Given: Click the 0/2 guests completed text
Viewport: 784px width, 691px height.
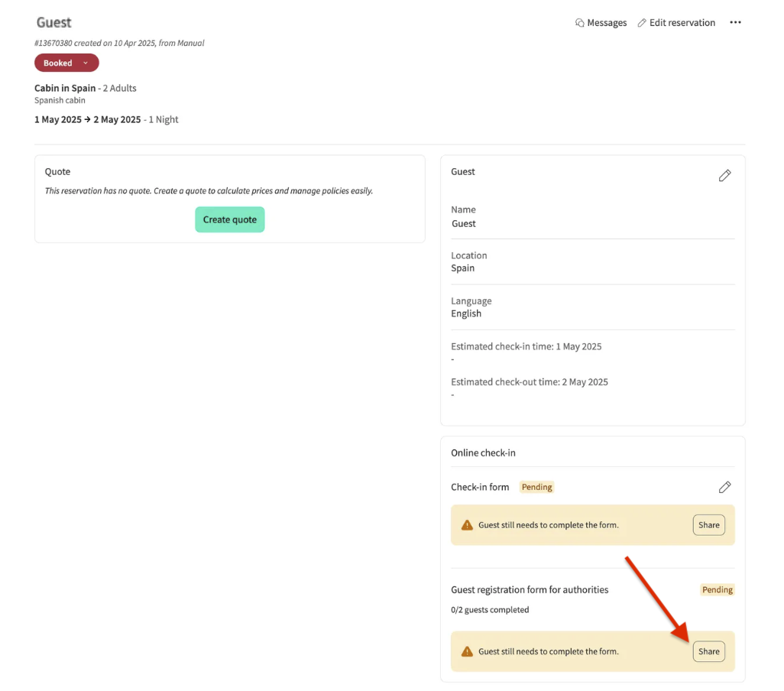Looking at the screenshot, I should 490,610.
